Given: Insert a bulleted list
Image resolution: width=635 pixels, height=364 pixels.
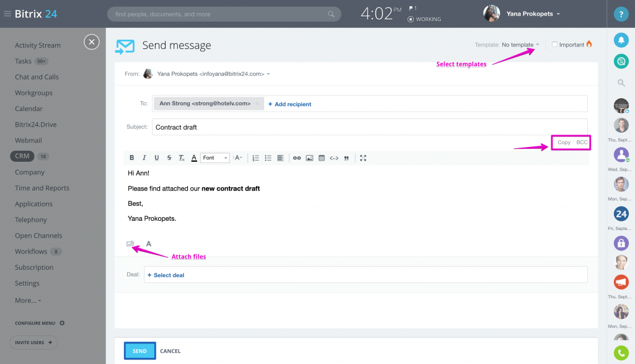Looking at the screenshot, I should pos(268,158).
